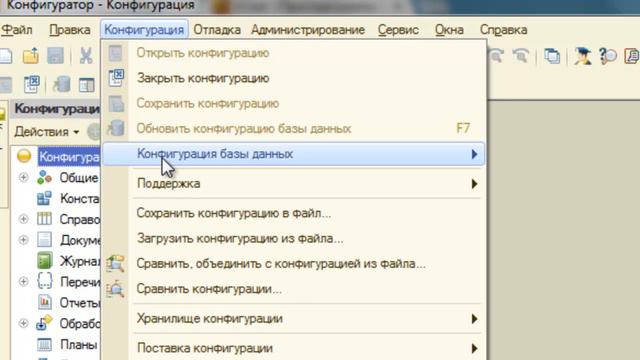Click the Отчеты chart icon
Screen dimensions: 640x360
point(44,302)
